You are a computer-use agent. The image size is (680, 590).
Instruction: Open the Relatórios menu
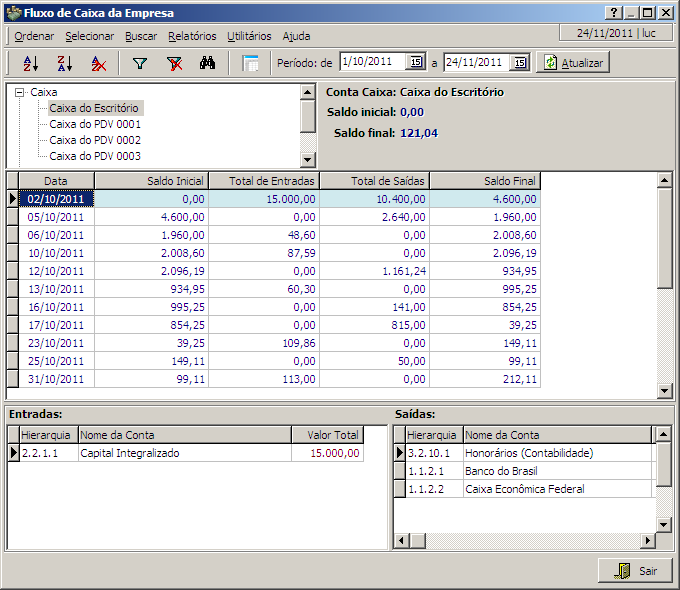tap(192, 36)
